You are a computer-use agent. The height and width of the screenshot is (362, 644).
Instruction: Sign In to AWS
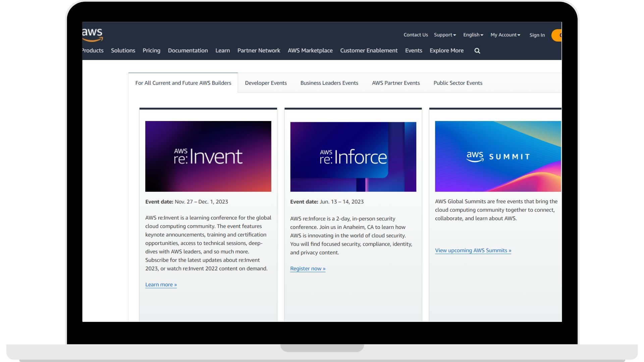[x=537, y=35]
